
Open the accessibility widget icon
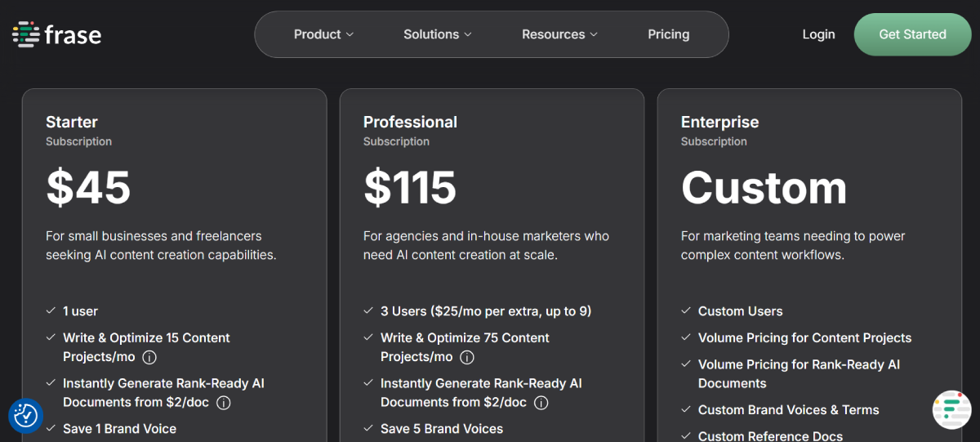coord(25,415)
